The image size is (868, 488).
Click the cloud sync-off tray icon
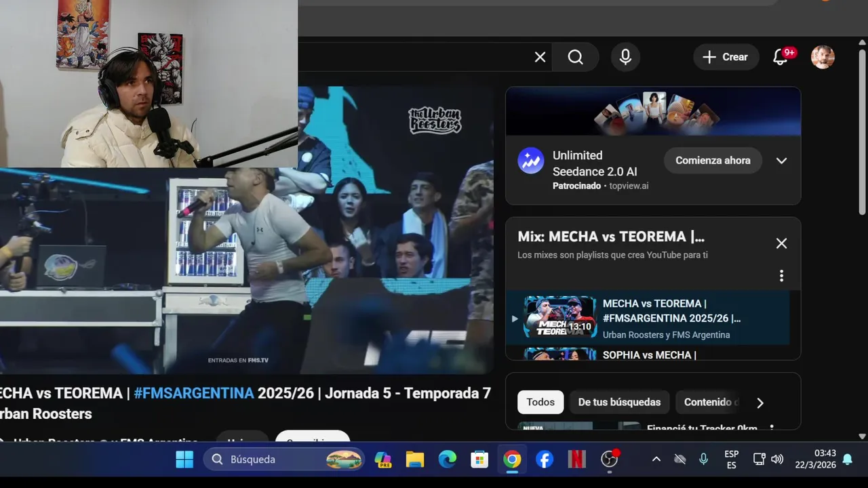tap(679, 460)
